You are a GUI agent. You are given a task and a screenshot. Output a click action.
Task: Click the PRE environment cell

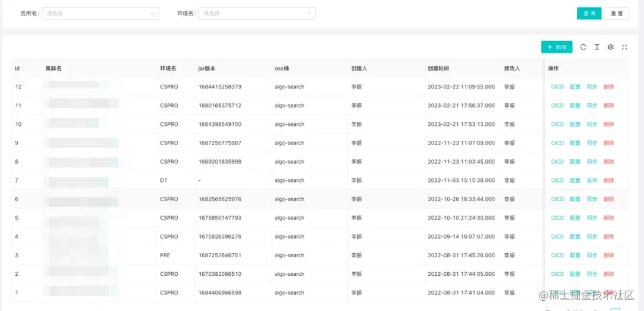click(x=165, y=255)
